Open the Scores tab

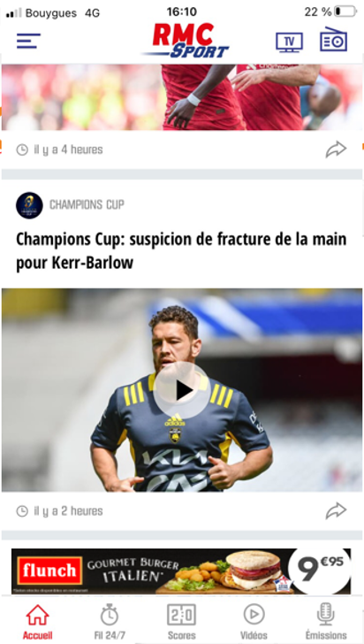(181, 621)
